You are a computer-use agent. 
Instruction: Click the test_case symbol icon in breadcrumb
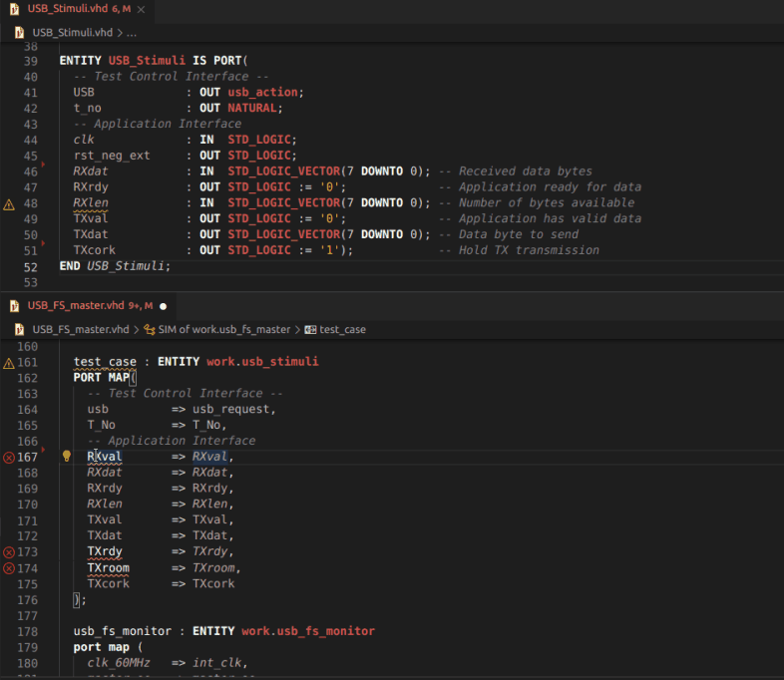coord(310,329)
